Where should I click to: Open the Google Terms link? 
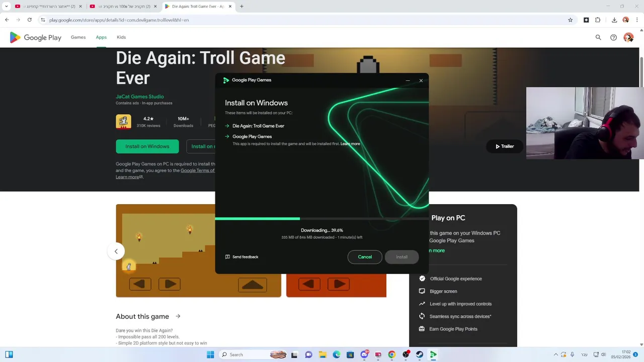pos(198,170)
